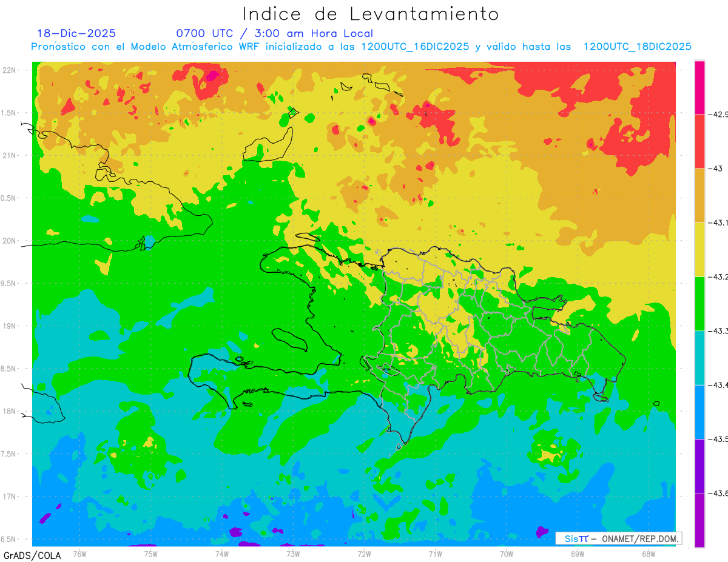The width and height of the screenshot is (728, 562).
Task: Select the '20N' latitude label
Action: 10,241
